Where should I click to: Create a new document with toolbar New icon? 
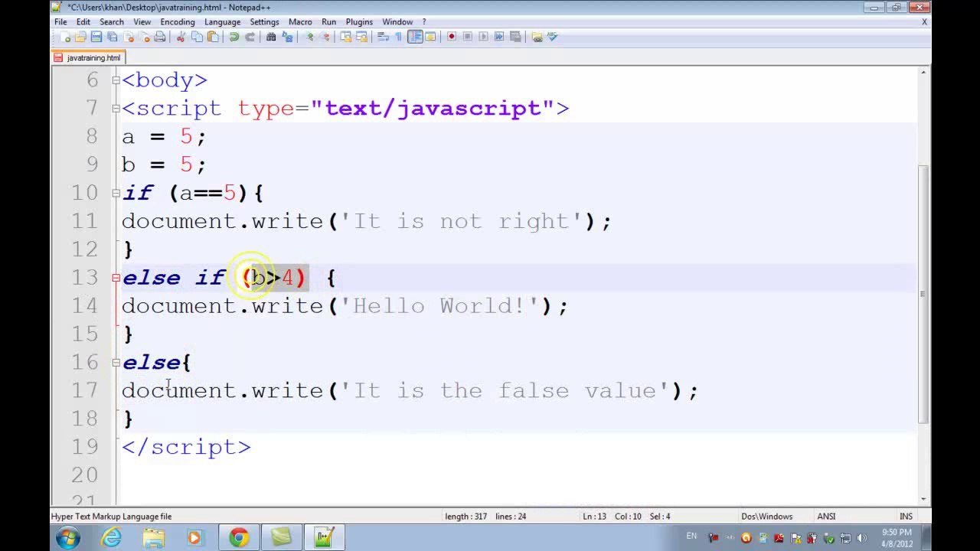(67, 37)
